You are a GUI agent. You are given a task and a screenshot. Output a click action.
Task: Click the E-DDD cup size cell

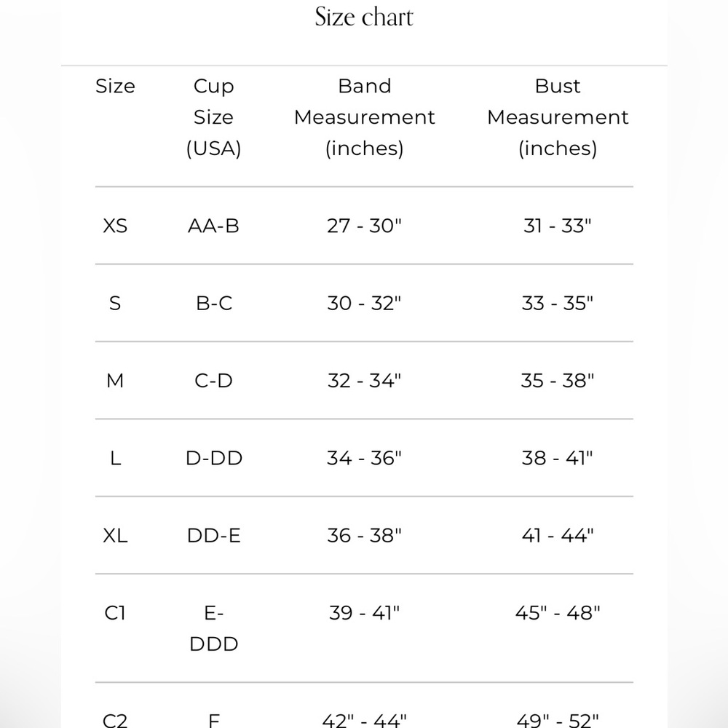coord(214,629)
